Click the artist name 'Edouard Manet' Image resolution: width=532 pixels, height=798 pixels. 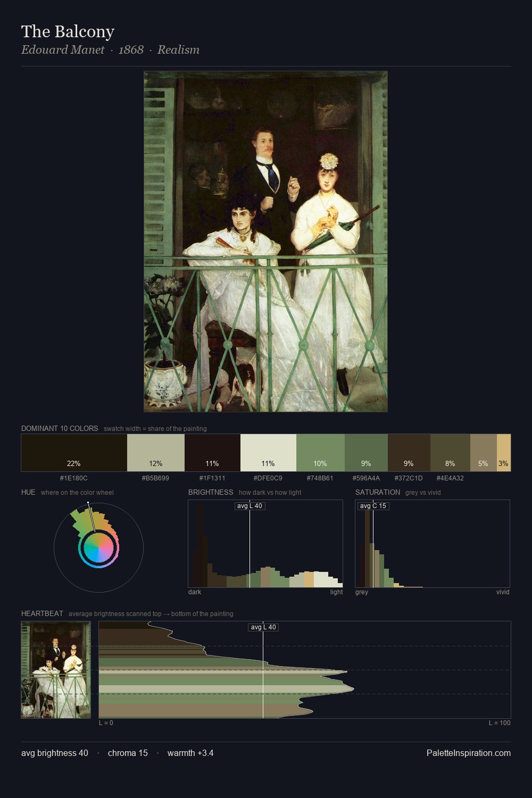tap(63, 49)
